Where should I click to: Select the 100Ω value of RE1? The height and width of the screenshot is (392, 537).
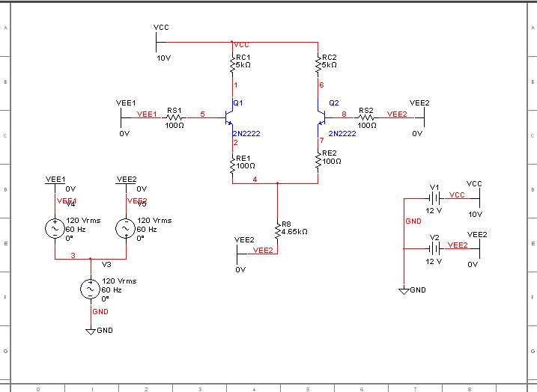click(x=246, y=166)
